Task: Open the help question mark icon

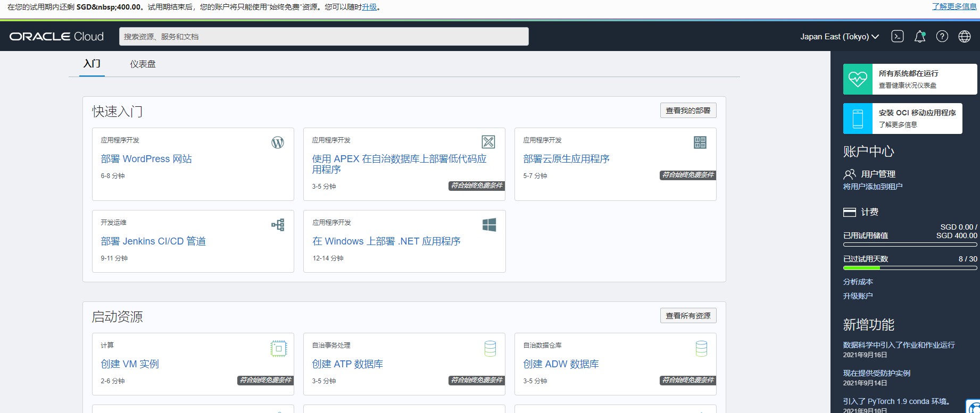Action: [x=942, y=36]
